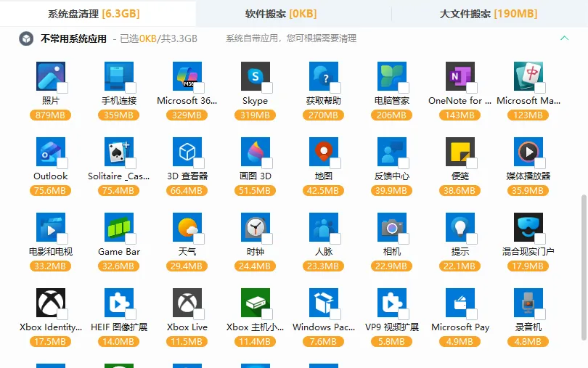Click the vertical scrollbar thumb
Image resolution: width=588 pixels, height=368 pixels.
tap(584, 267)
